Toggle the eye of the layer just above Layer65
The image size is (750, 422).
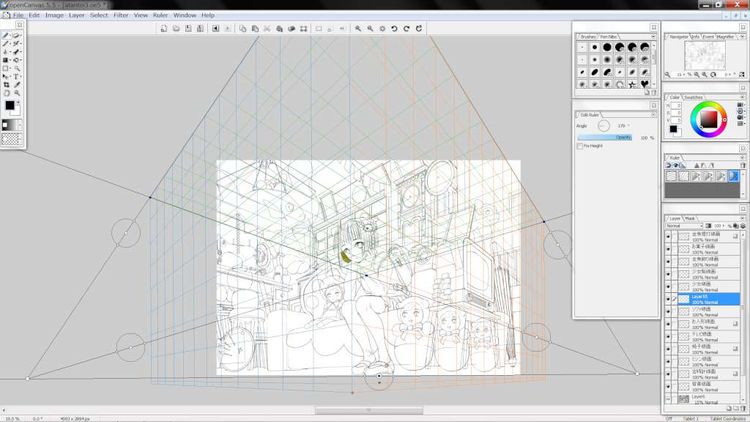[x=668, y=287]
